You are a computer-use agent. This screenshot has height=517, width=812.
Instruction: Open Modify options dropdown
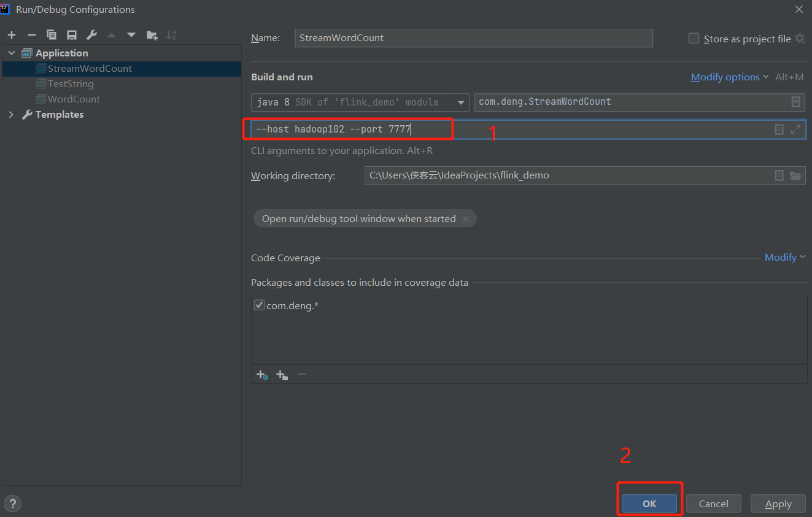(730, 77)
